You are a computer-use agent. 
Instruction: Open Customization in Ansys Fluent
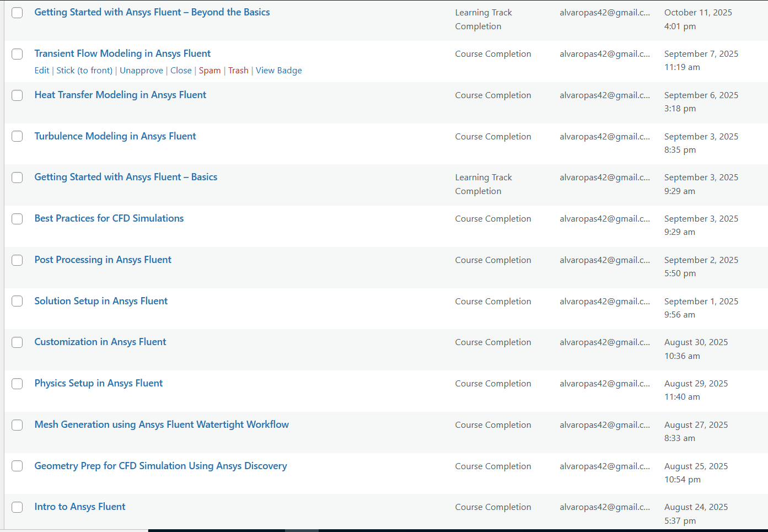click(100, 342)
